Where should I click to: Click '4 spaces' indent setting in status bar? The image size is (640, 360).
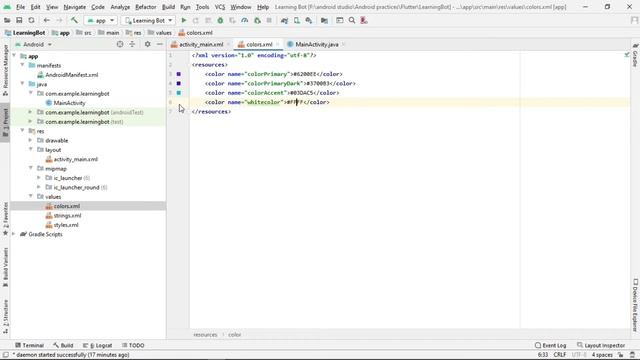(x=602, y=355)
